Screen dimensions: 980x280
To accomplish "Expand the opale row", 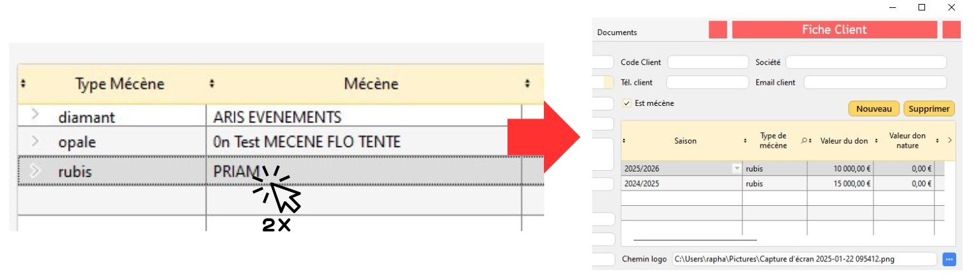I will coord(36,142).
